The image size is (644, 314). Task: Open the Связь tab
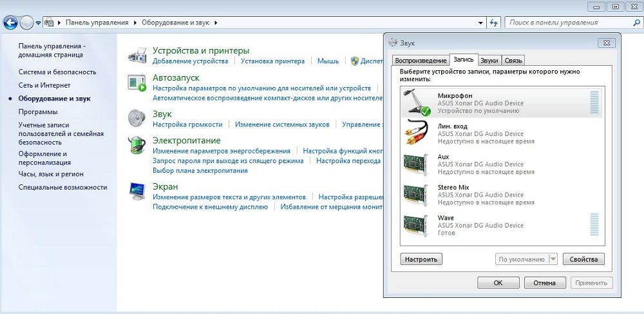tap(513, 60)
